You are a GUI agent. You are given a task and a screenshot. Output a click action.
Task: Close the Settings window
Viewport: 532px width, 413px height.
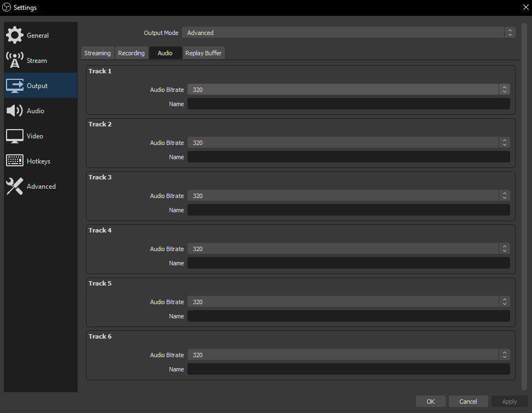tap(525, 7)
